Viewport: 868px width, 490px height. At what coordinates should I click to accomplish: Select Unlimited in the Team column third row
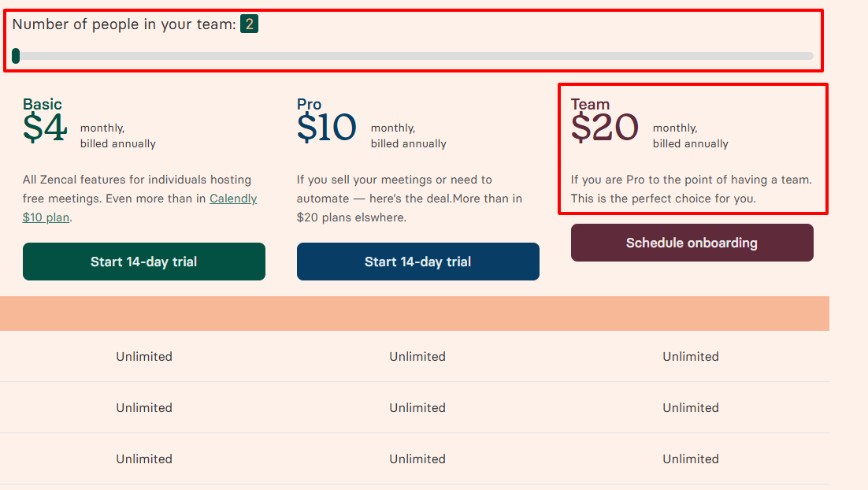(691, 458)
